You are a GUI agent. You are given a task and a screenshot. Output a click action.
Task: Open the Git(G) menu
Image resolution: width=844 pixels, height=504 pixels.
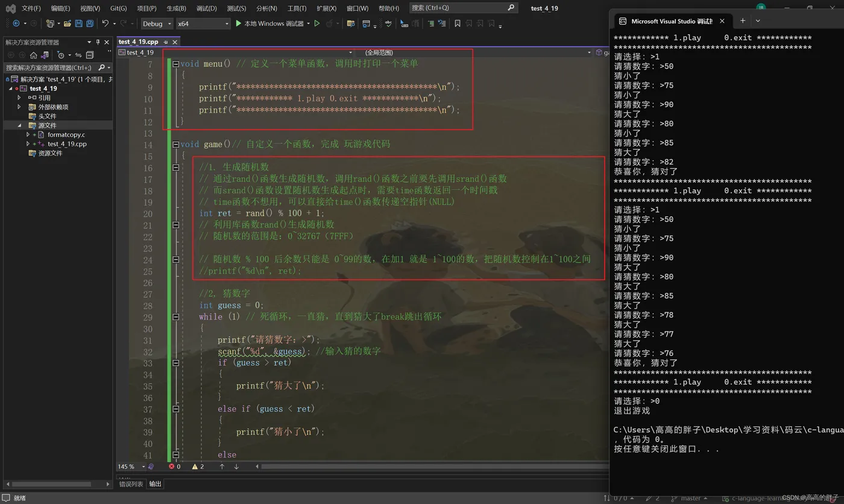(x=119, y=8)
